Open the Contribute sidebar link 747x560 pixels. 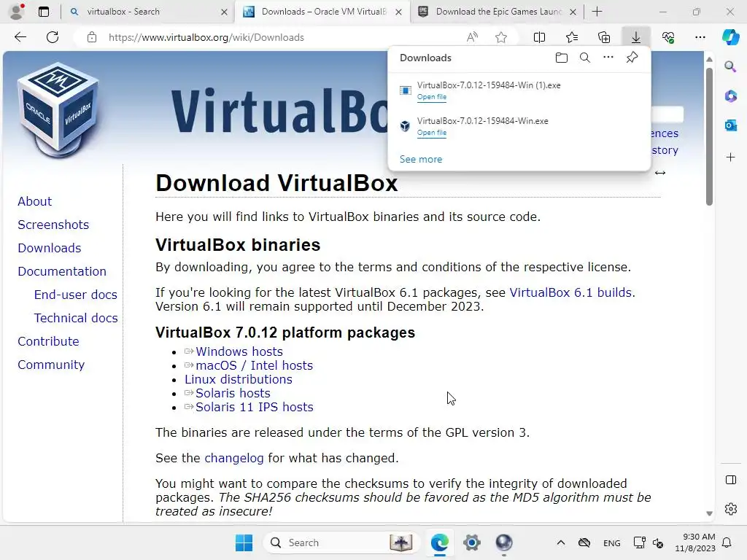point(49,341)
